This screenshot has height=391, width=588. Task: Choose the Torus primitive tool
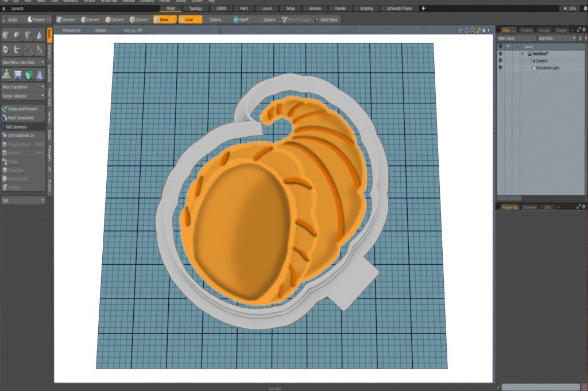point(6,50)
